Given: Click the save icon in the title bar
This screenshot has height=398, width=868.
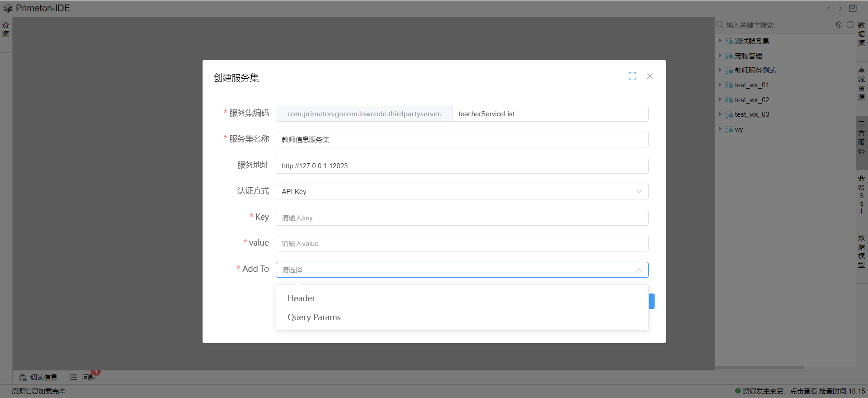Looking at the screenshot, I should (x=853, y=8).
